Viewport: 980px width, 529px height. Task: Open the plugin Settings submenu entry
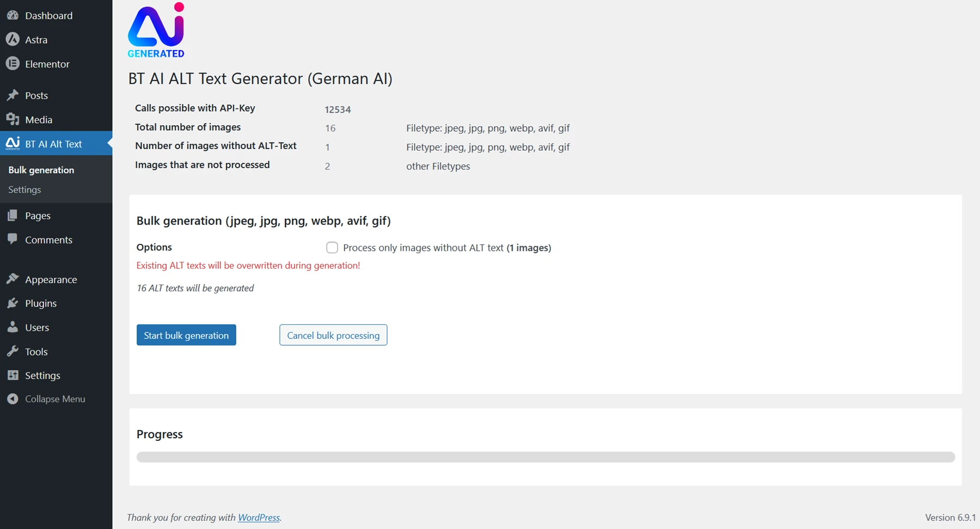(24, 189)
